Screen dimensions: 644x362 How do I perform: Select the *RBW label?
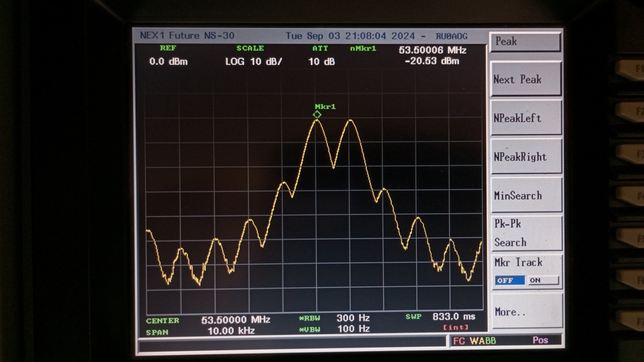point(309,318)
